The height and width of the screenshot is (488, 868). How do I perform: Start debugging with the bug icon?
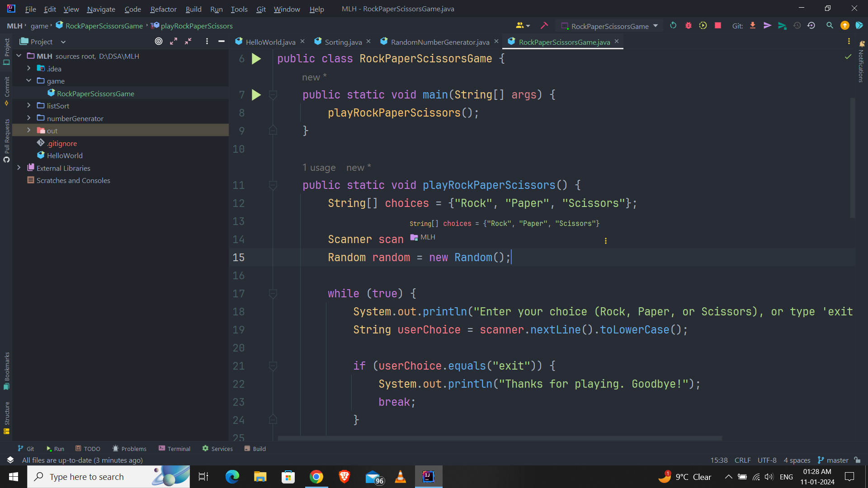(688, 26)
